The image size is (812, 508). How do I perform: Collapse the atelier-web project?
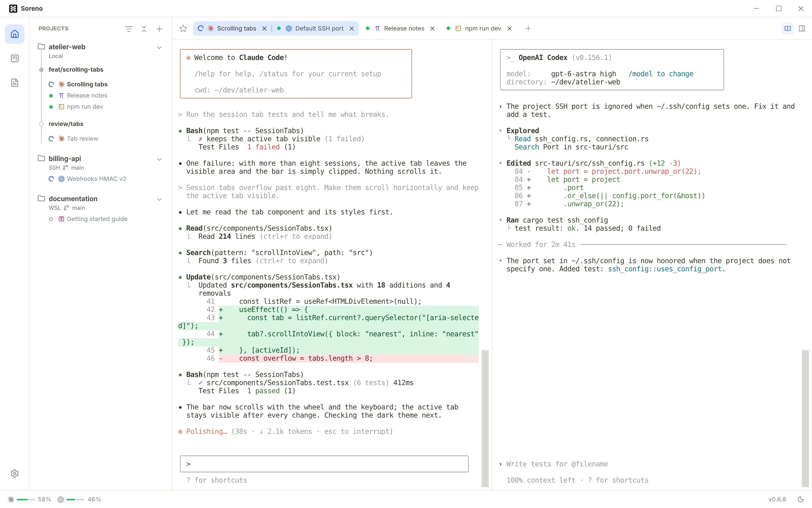coord(159,48)
